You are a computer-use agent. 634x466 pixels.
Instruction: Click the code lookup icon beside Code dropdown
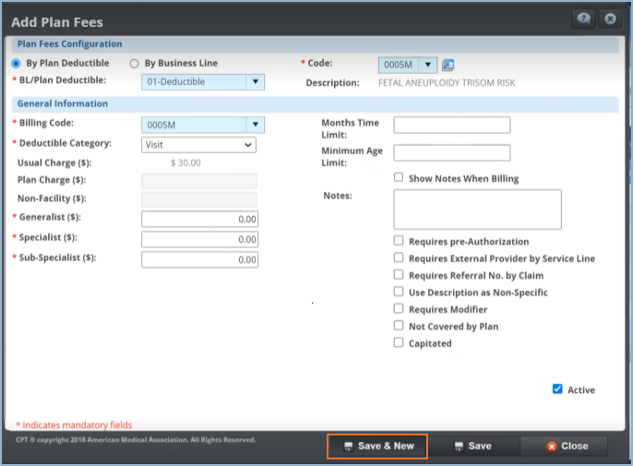tap(448, 65)
